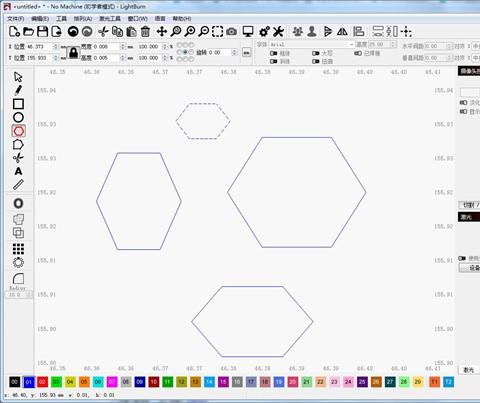
Task: Open Device Settings wrench-screwdriver icon
Action: pos(278,32)
